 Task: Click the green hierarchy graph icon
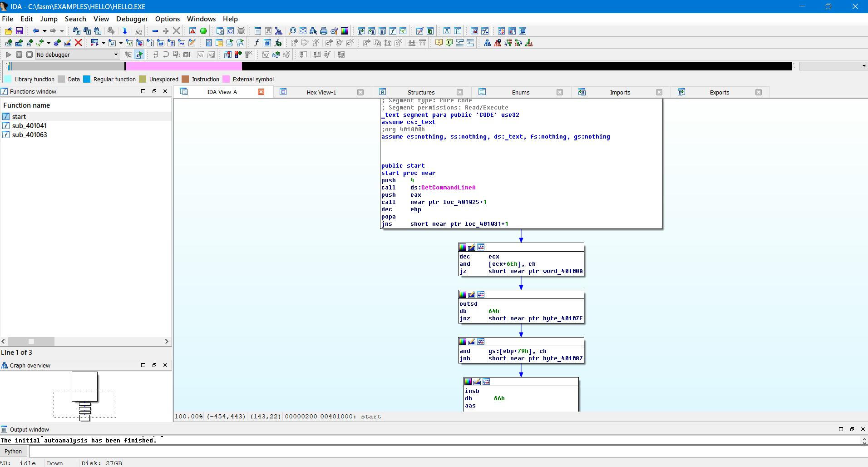coord(529,43)
